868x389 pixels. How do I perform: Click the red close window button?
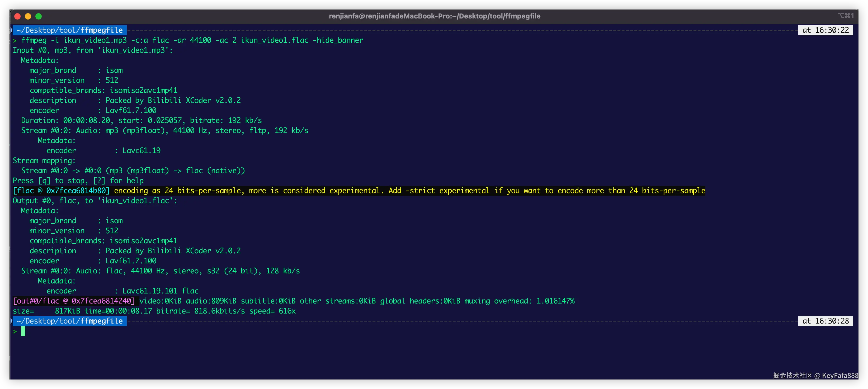click(17, 16)
